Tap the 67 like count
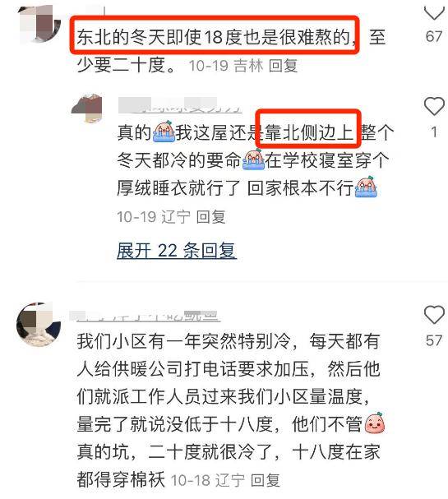The height and width of the screenshot is (499, 448). coord(434,36)
